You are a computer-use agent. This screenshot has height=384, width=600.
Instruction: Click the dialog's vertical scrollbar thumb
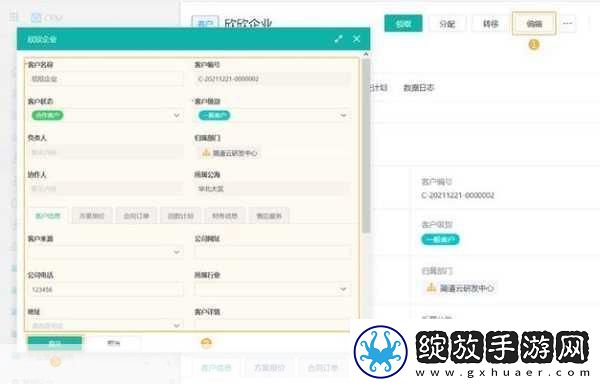[x=366, y=145]
